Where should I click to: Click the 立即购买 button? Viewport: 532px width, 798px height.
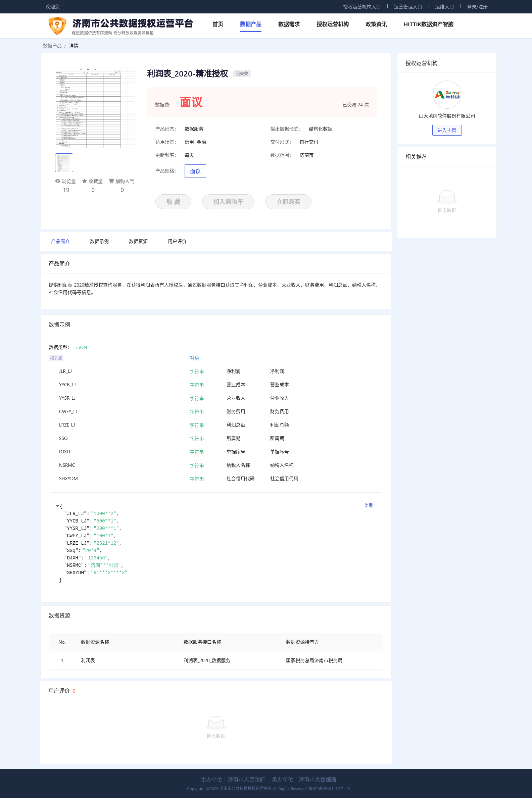[x=288, y=202]
